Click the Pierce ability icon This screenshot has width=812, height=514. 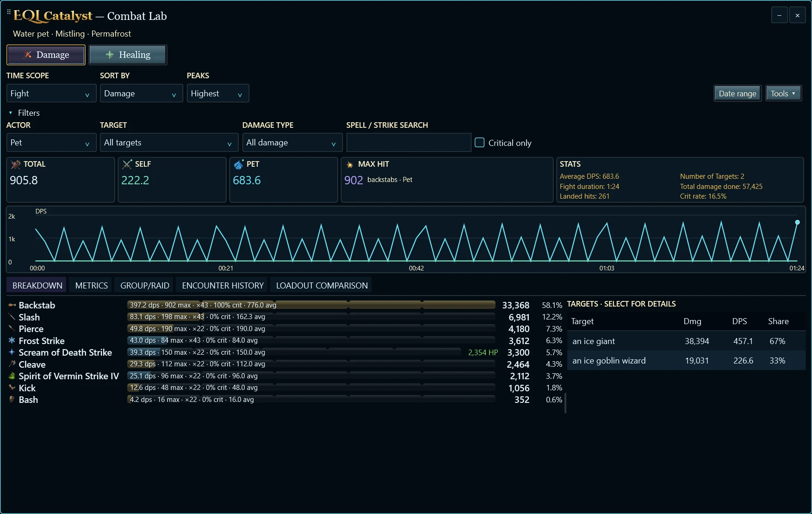click(x=12, y=329)
